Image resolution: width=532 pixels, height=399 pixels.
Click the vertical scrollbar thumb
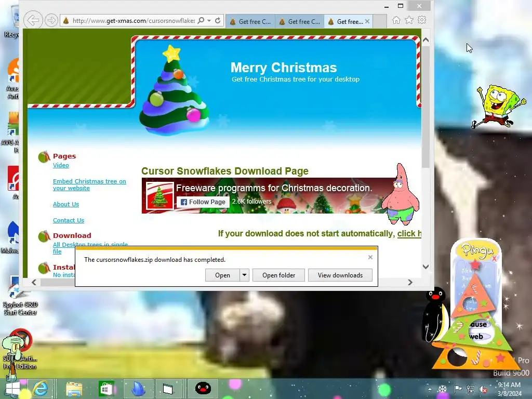[425, 107]
